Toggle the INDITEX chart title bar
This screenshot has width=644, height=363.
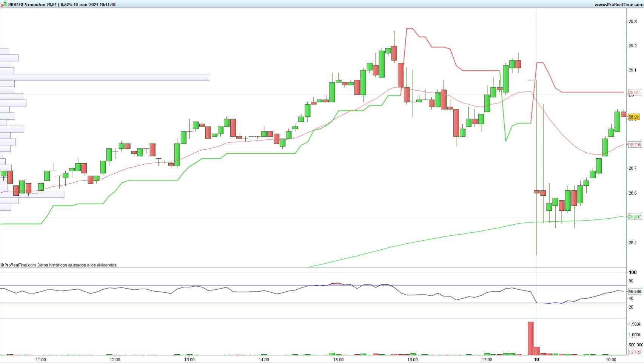(x=60, y=4)
